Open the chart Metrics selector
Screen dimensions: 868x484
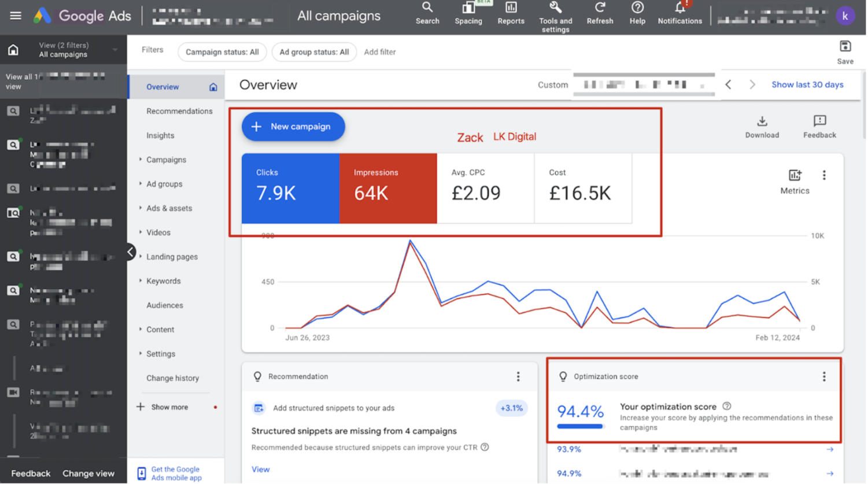[795, 182]
